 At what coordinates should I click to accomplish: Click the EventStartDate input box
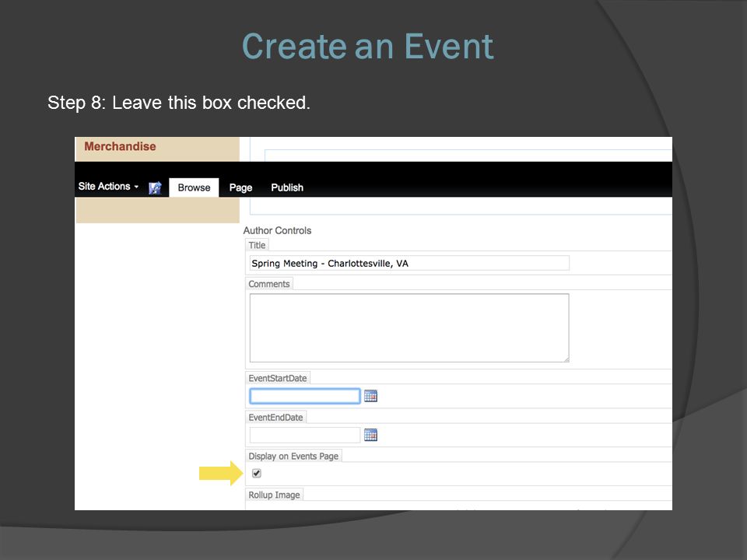pos(305,396)
